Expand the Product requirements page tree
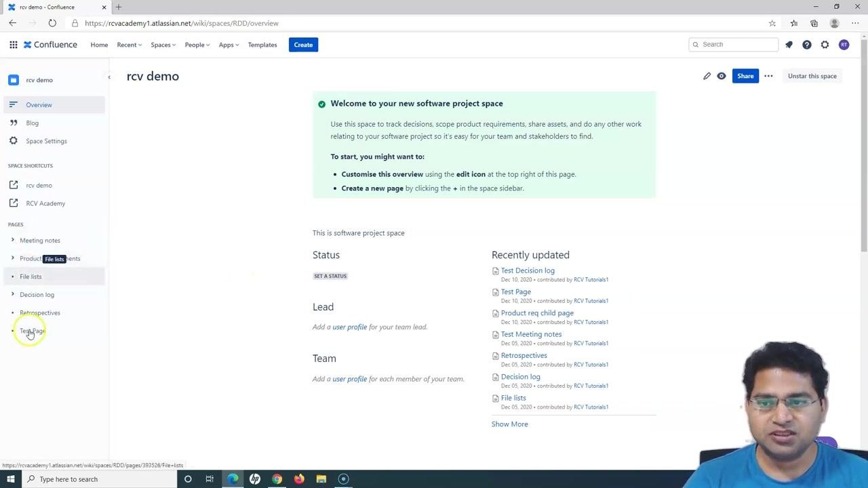 12,258
